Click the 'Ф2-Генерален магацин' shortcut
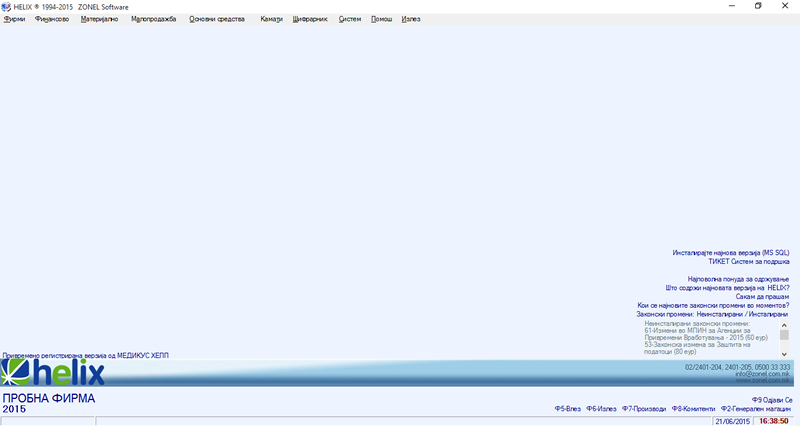The width and height of the screenshot is (800, 426). (756, 409)
